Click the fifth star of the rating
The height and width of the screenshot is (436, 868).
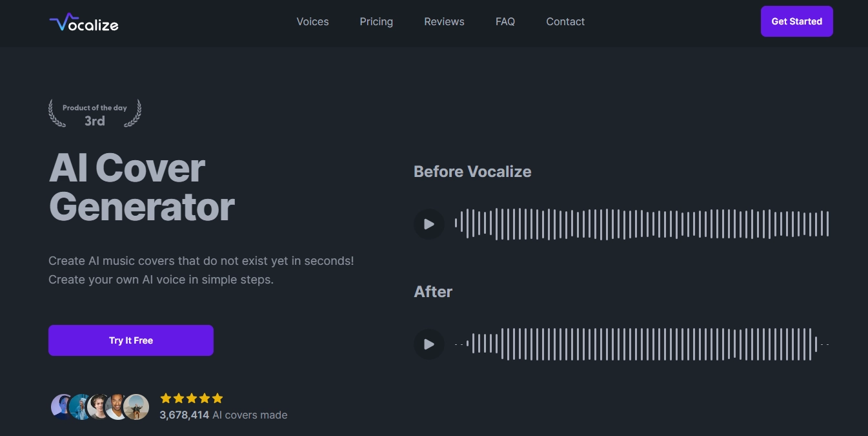coord(217,398)
